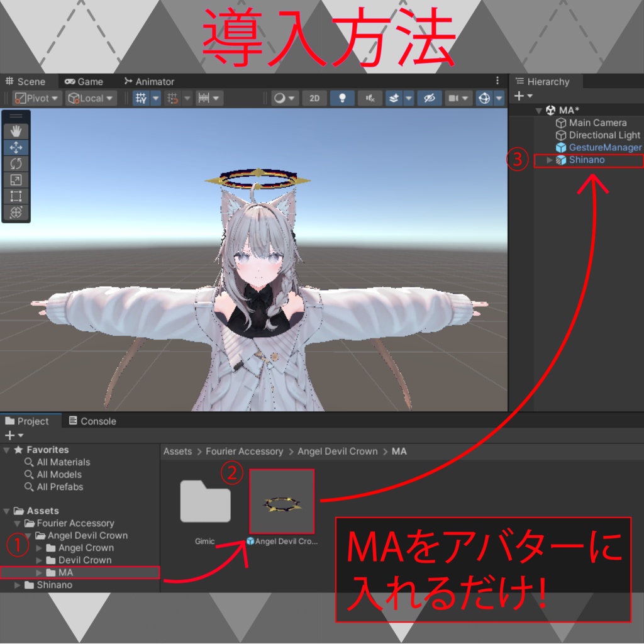Go to Assets in breadcrumb
Image resolution: width=644 pixels, height=644 pixels.
point(178,452)
